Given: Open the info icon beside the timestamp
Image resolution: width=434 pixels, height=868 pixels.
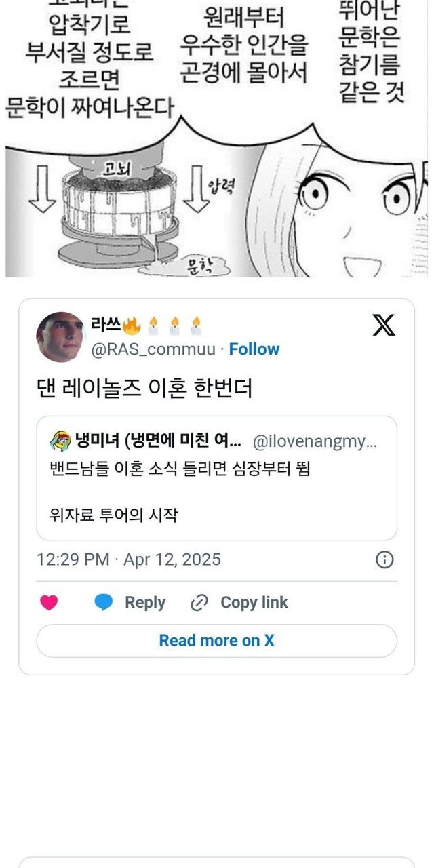Looking at the screenshot, I should point(384,559).
